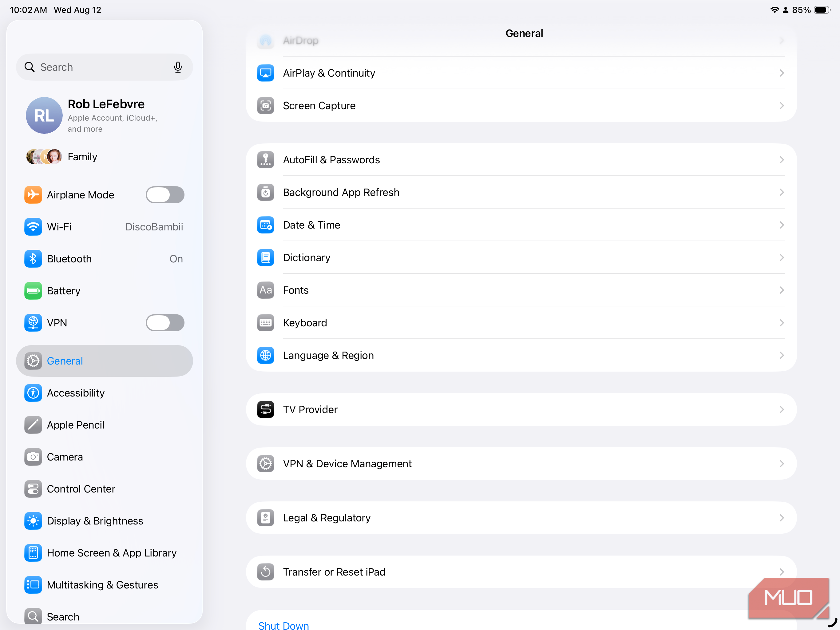Tap the Transfer or Reset iPad icon
The image size is (840, 630).
pos(265,572)
